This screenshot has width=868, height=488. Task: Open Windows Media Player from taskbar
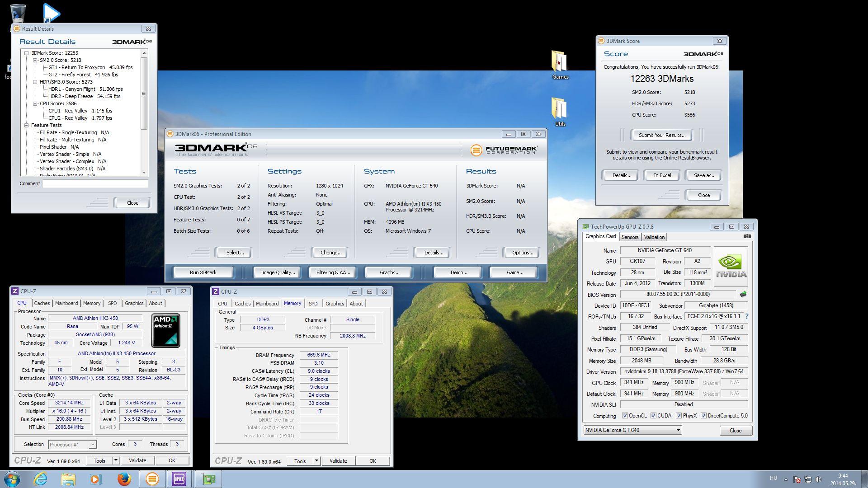pos(96,479)
